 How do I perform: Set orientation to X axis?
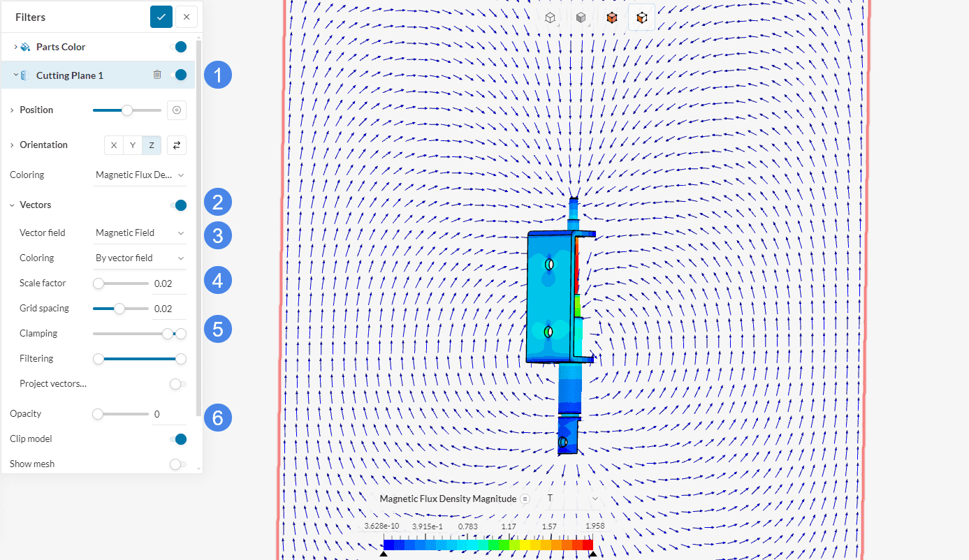click(x=114, y=145)
